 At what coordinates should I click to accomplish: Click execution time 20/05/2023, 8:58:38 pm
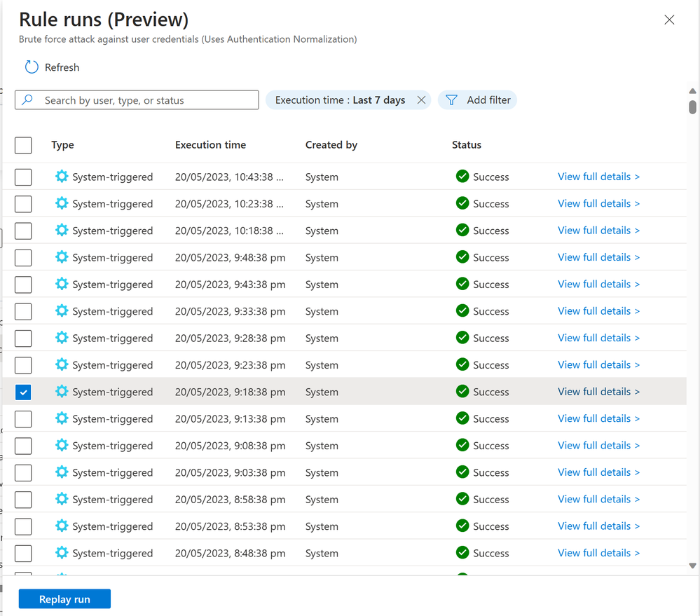230,500
